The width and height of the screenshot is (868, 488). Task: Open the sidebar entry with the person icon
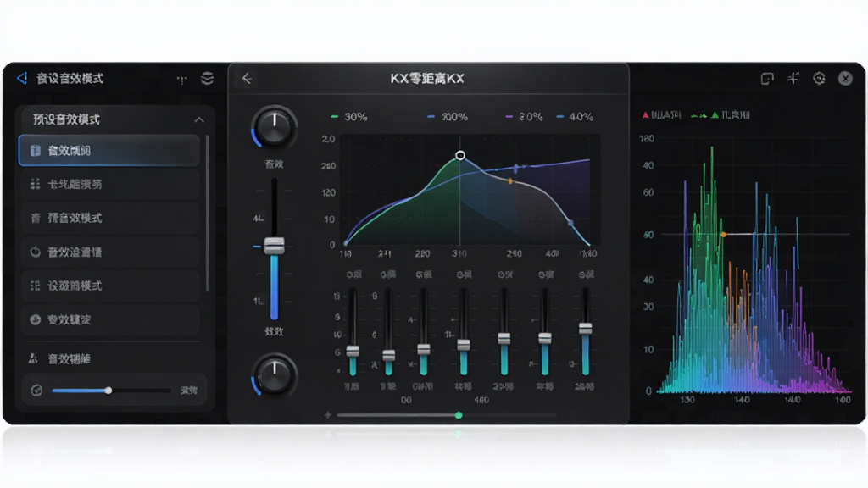(109, 358)
